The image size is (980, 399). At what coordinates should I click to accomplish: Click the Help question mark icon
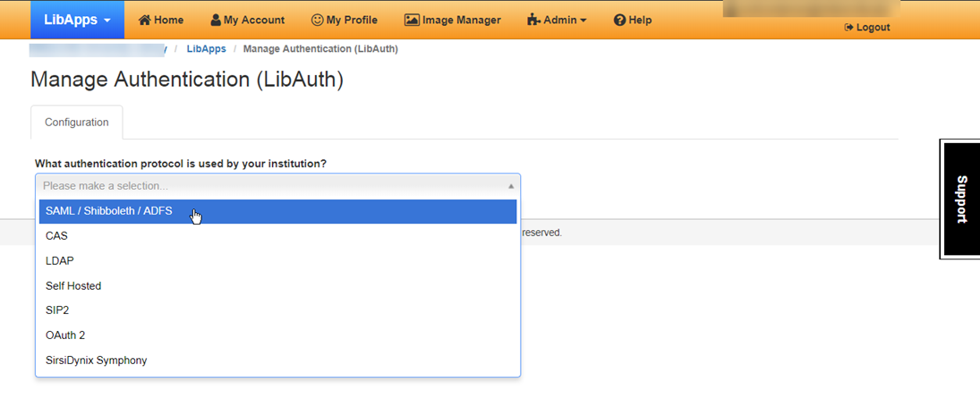click(620, 20)
